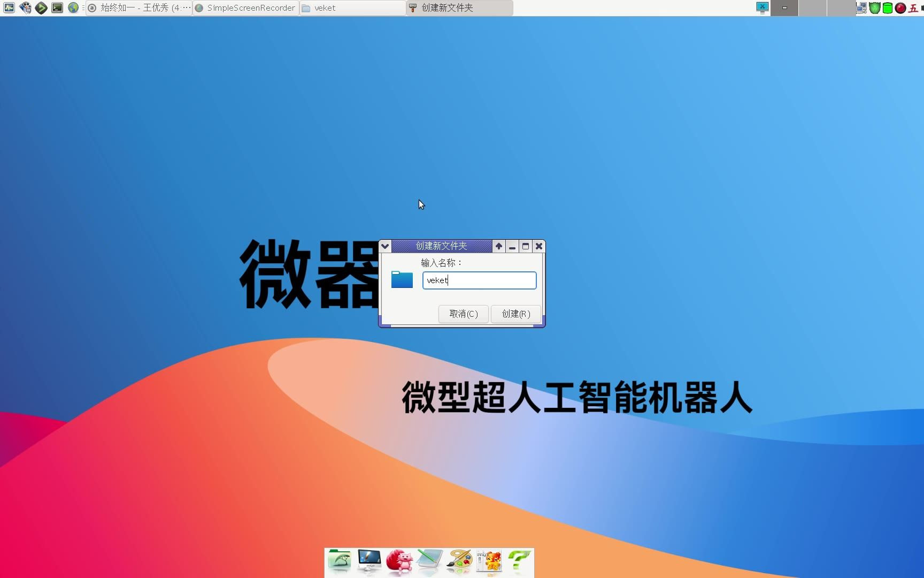Image resolution: width=924 pixels, height=578 pixels.
Task: Click the red record indicator in system tray
Action: click(x=900, y=8)
